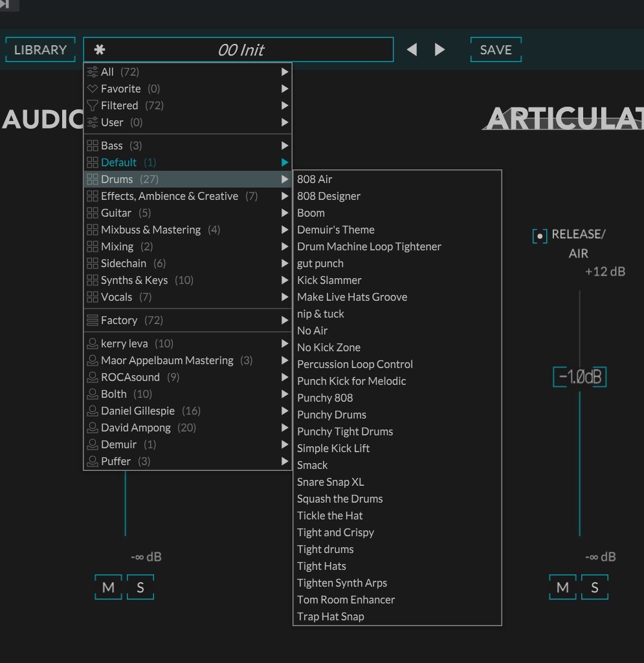The image size is (644, 663).
Task: Open the Factory bank entry
Action: click(119, 320)
